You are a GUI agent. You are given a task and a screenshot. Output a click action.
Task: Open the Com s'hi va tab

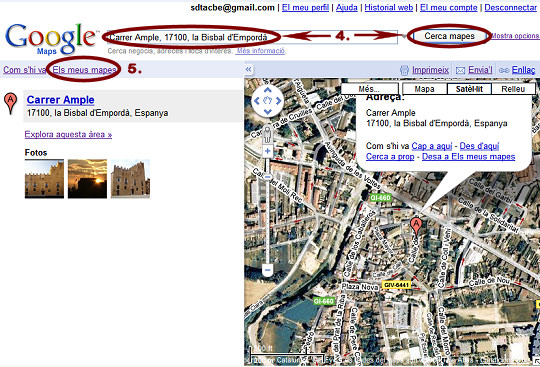24,70
